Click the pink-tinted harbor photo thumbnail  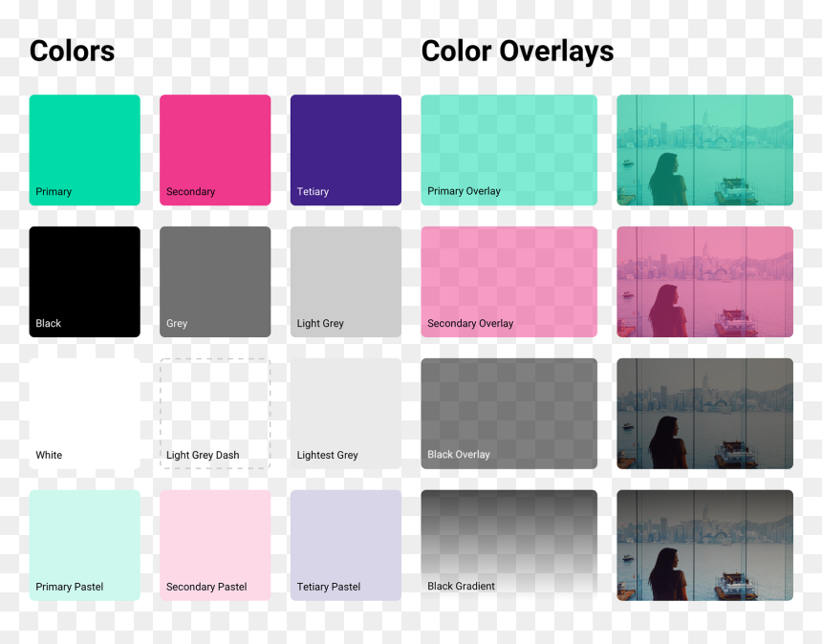coord(704,281)
